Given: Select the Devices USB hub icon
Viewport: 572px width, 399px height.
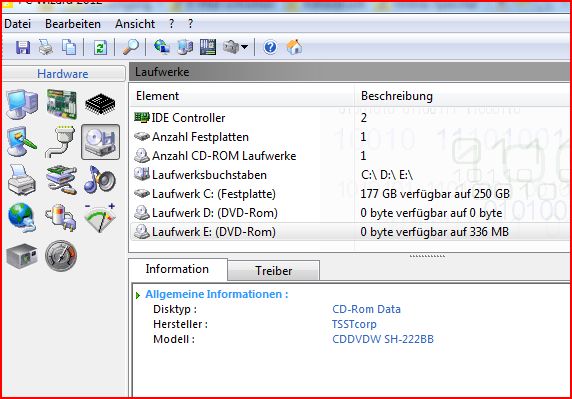Looking at the screenshot, I should click(61, 179).
